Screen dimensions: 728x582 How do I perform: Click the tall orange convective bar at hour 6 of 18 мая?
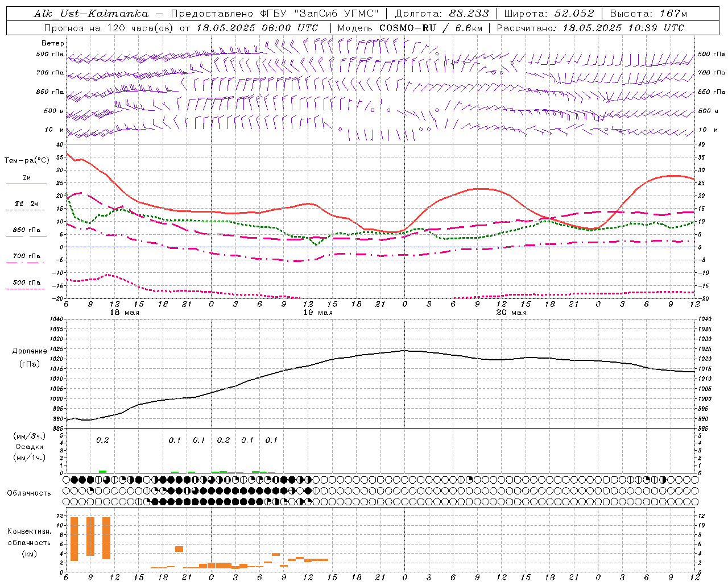[x=74, y=539]
